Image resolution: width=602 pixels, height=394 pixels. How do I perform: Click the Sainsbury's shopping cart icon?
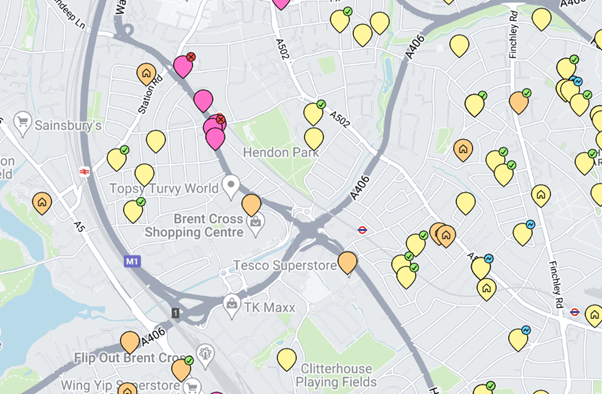(23, 124)
